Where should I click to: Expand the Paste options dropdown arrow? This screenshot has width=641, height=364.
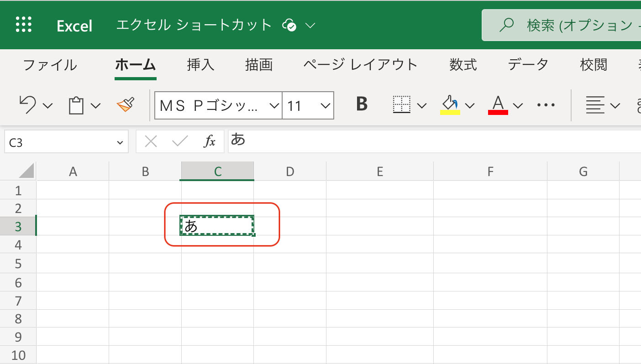95,106
